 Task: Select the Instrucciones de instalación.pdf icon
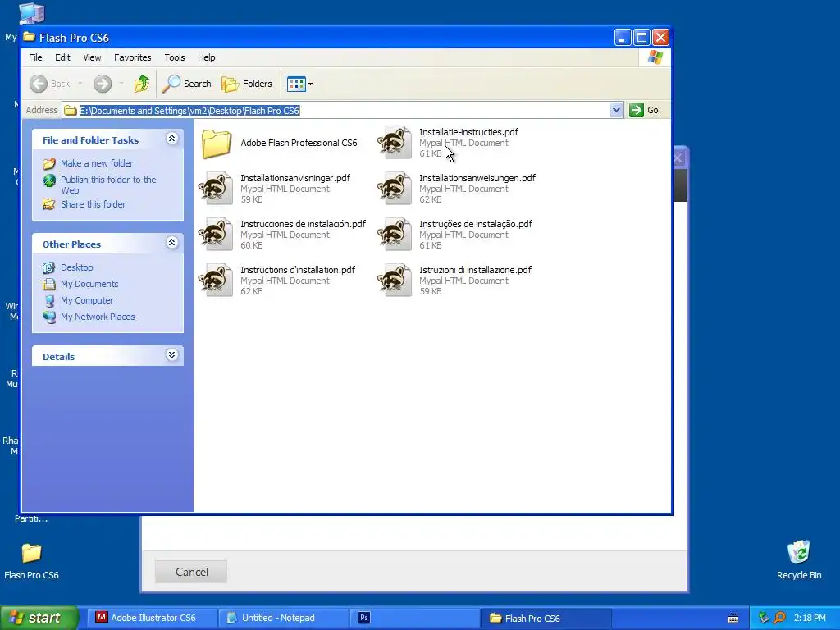(216, 235)
